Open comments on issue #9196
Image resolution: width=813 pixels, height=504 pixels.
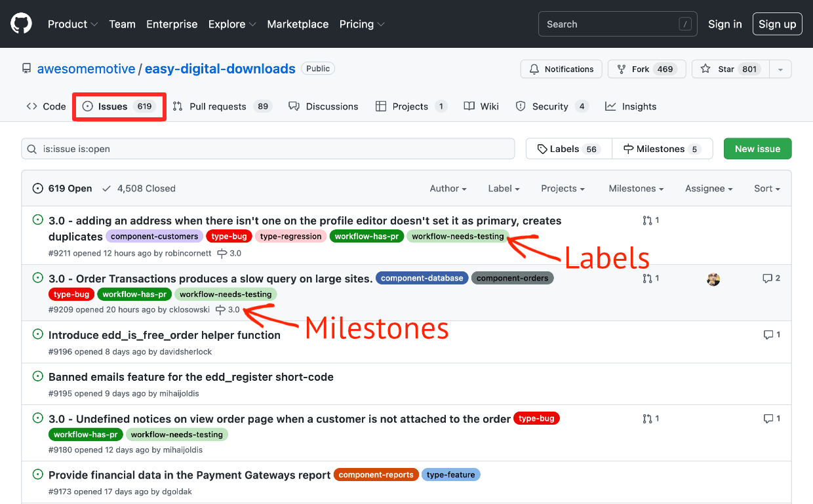pos(772,335)
